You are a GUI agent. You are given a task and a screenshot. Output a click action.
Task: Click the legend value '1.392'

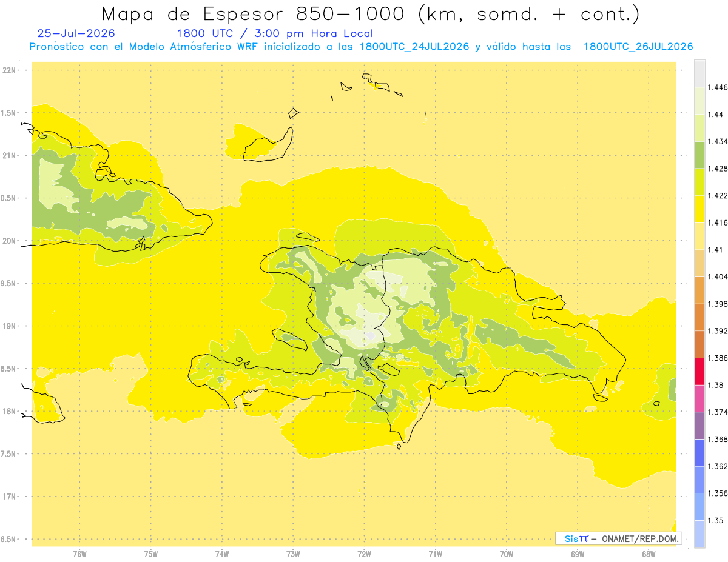click(718, 331)
